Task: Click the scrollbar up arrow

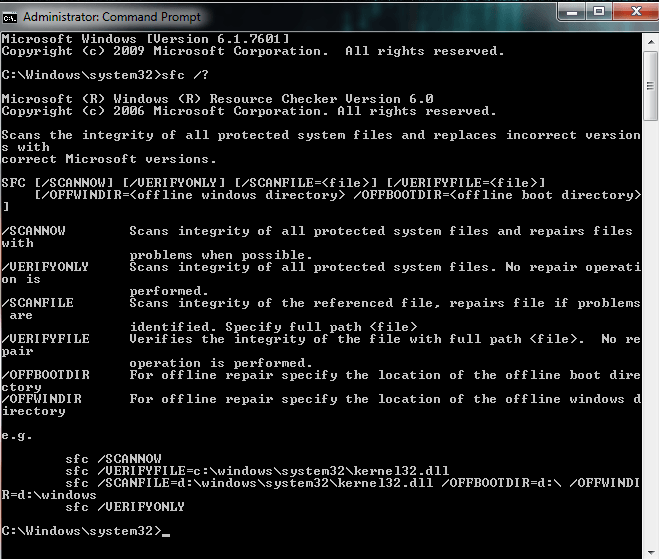Action: pyautogui.click(x=651, y=42)
